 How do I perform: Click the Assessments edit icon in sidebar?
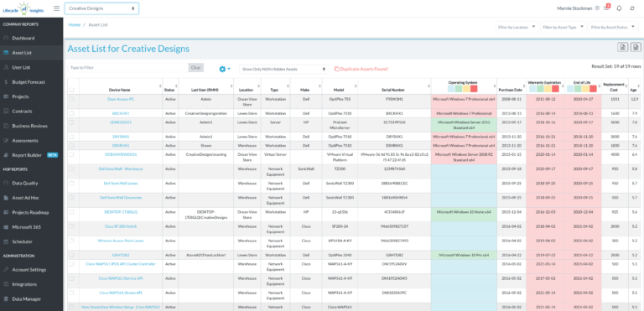[6, 141]
